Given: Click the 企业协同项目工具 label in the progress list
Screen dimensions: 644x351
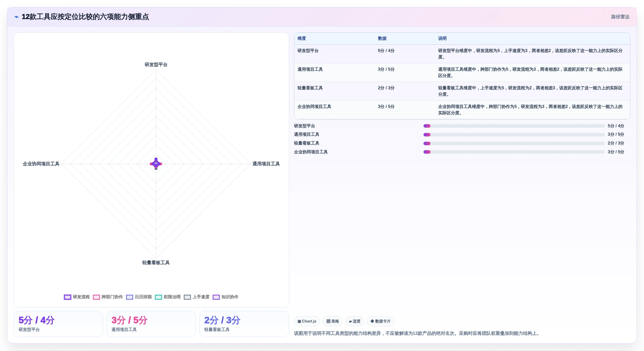Looking at the screenshot, I should click(311, 152).
